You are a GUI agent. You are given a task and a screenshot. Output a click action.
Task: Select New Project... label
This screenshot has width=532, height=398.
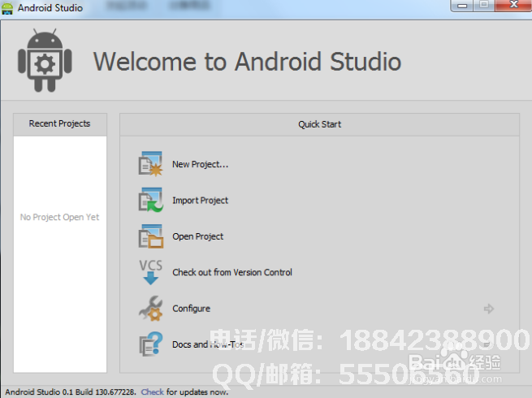click(x=200, y=164)
